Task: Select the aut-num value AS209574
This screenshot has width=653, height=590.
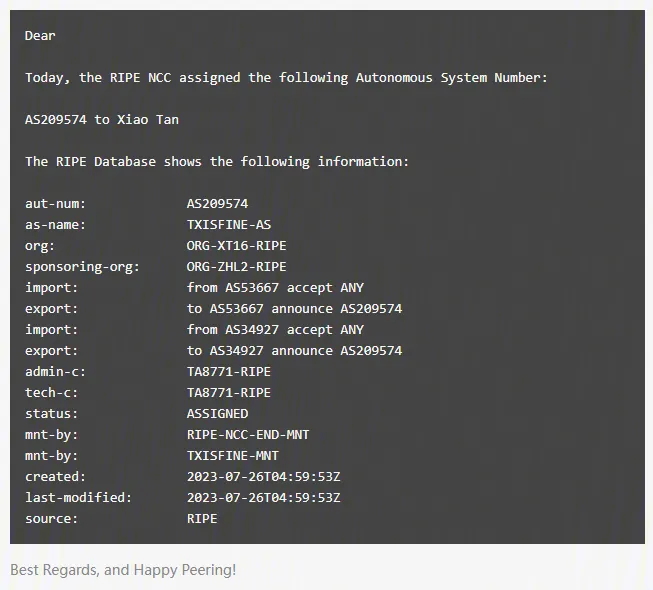Action: coord(217,204)
